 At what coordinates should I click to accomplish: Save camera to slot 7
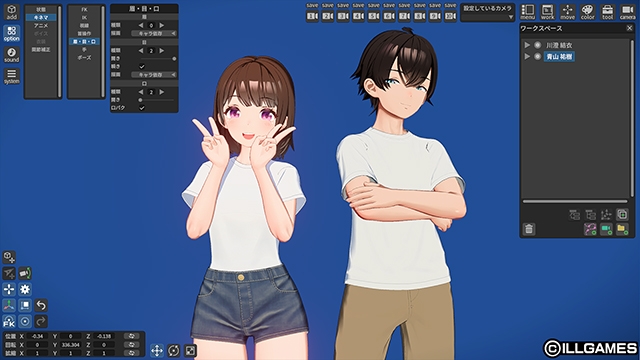(x=404, y=5)
